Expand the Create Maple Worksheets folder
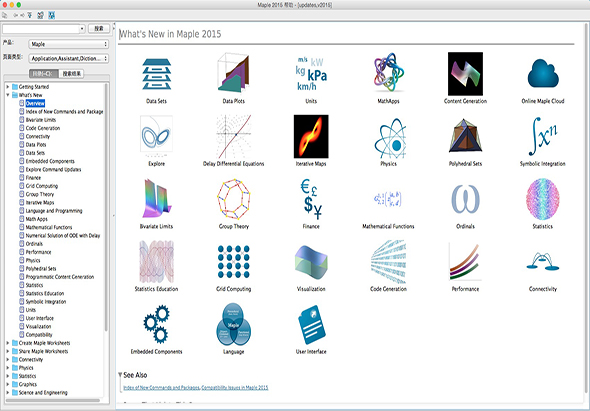Screen dimensions: 590x411 pos(8,343)
